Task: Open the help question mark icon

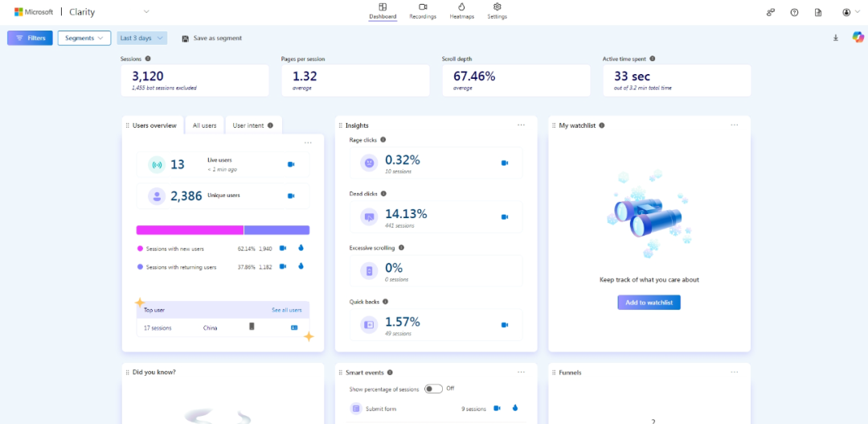Action: click(794, 12)
